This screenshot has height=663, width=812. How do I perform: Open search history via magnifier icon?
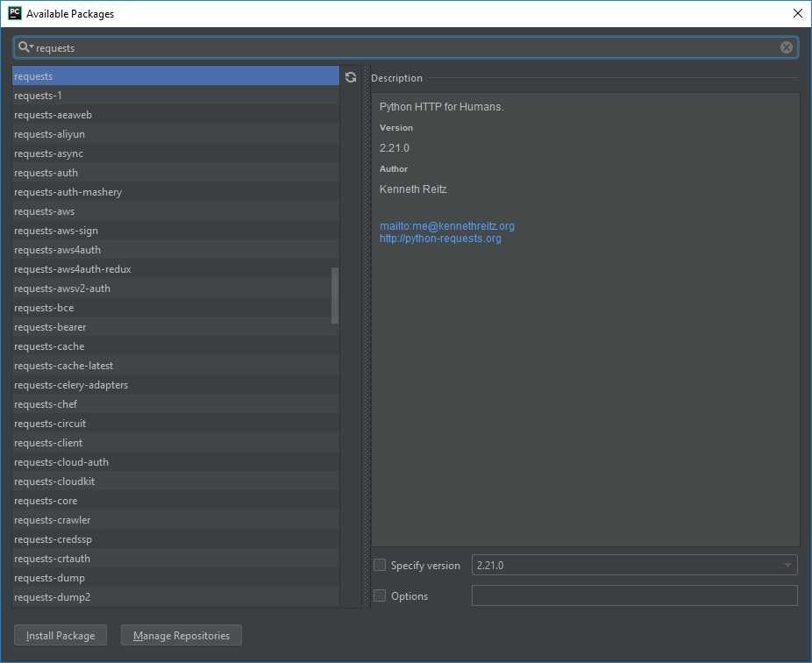(x=25, y=47)
